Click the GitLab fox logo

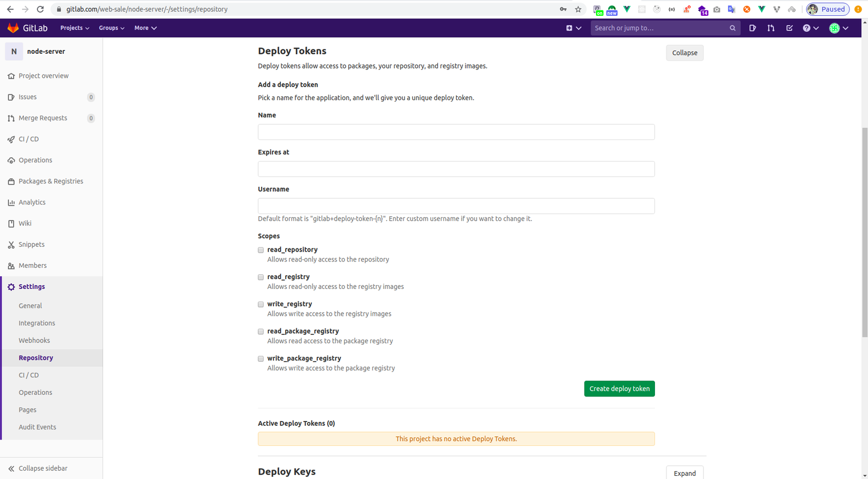(x=13, y=28)
